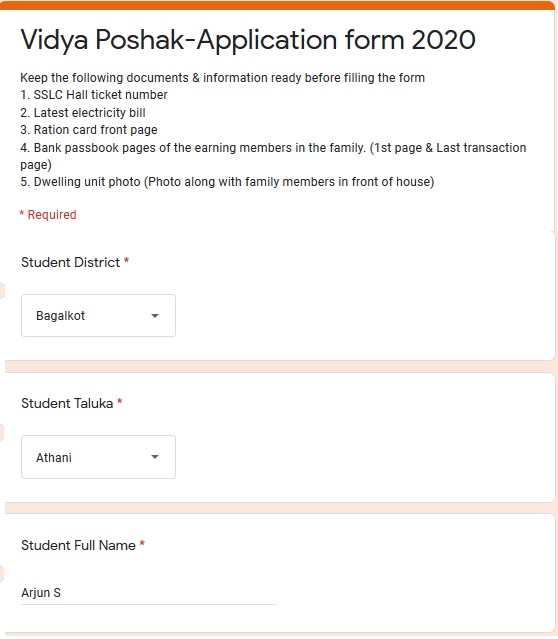Viewport: 558px width, 639px height.
Task: Click the Vidya Poshak-Application form 2020 title
Action: [x=248, y=40]
